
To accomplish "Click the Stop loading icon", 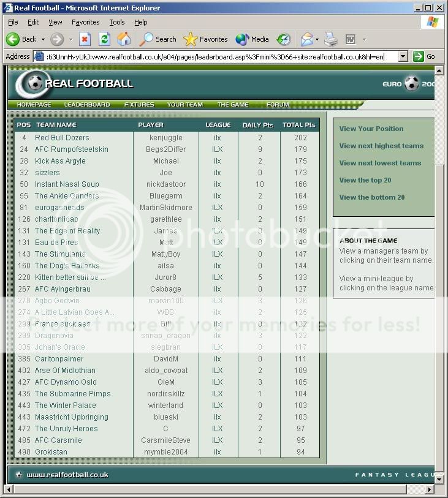I will pyautogui.click(x=85, y=39).
